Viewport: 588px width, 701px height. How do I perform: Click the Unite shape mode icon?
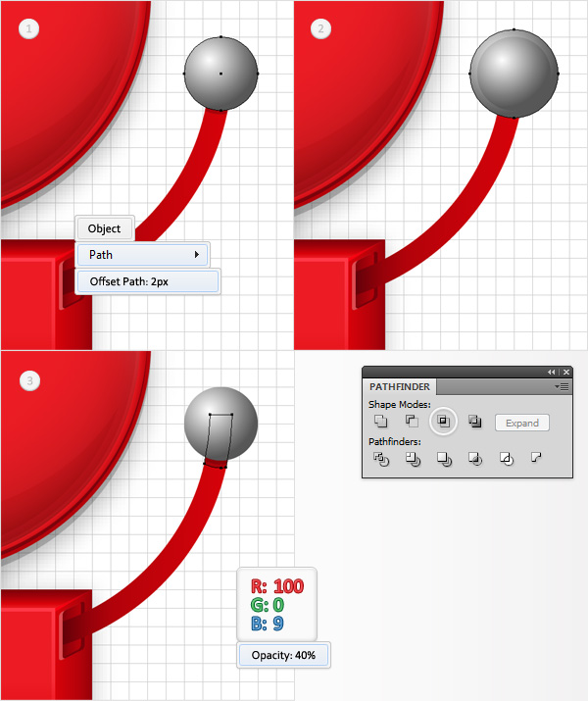click(380, 422)
